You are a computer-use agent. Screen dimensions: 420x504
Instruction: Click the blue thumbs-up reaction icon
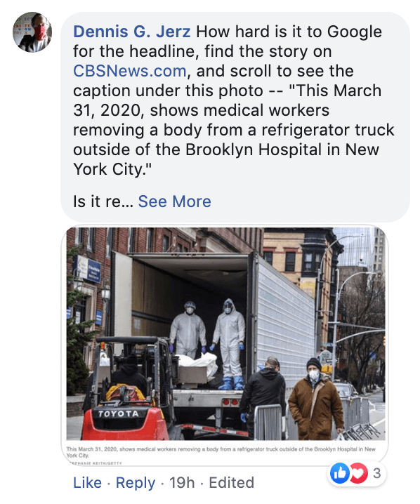coord(340,473)
